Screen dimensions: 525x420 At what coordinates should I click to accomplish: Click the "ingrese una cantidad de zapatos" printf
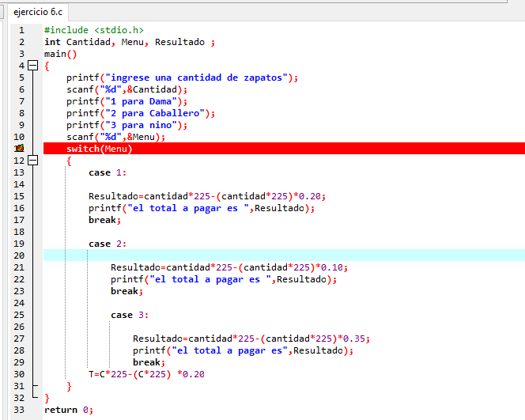(182, 78)
